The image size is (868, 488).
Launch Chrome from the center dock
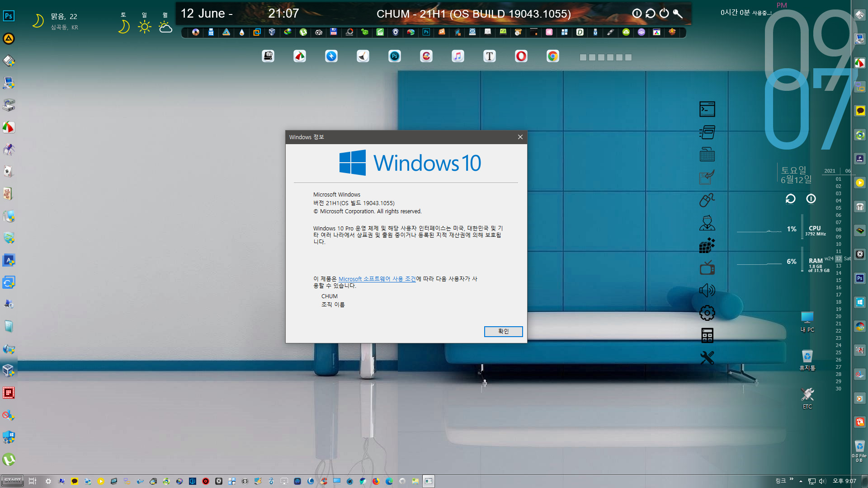(x=552, y=56)
